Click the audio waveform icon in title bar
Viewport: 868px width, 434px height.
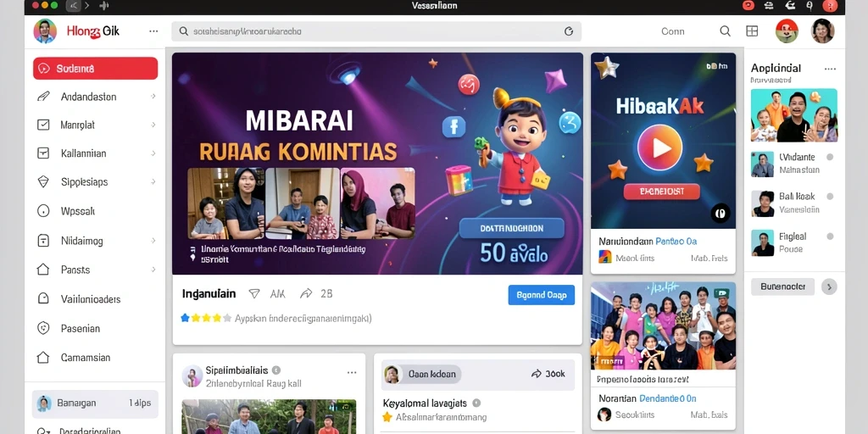point(103,6)
